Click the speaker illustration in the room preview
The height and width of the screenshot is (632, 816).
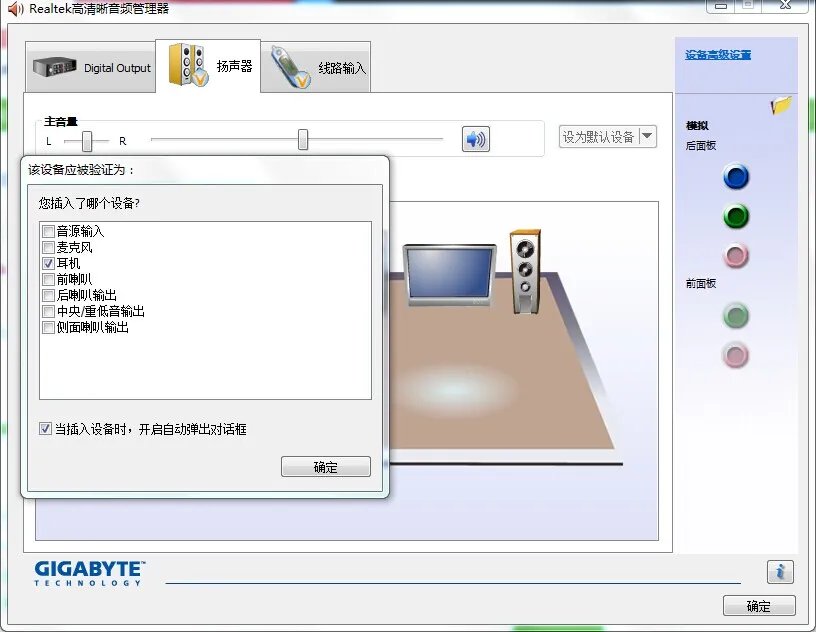524,270
